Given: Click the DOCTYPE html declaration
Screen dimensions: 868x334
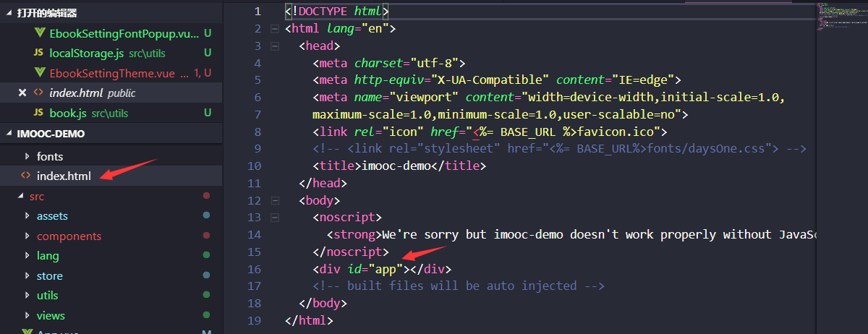Looking at the screenshot, I should pos(337,12).
